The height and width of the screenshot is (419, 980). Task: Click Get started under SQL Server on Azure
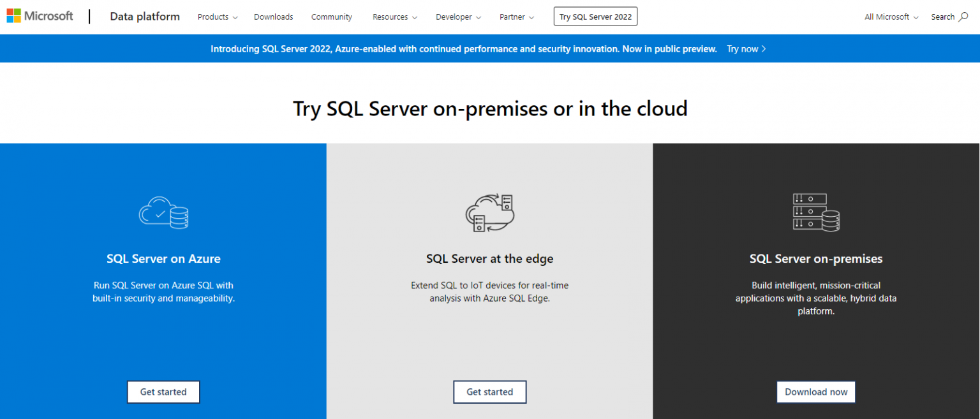click(x=163, y=392)
